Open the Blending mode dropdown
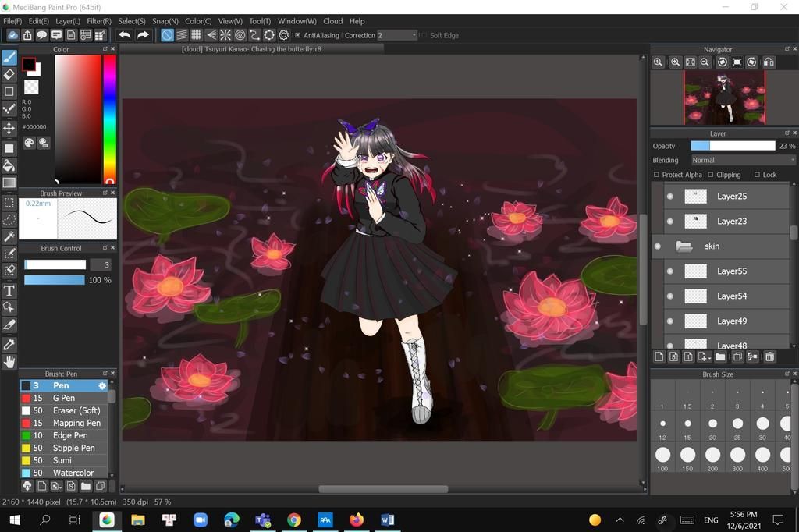Image resolution: width=799 pixels, height=532 pixels. click(x=743, y=160)
